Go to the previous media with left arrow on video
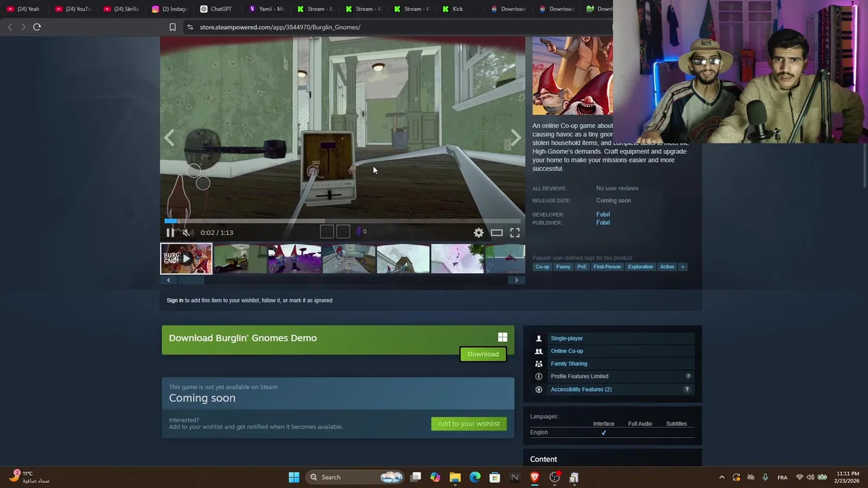868x488 pixels. (169, 138)
